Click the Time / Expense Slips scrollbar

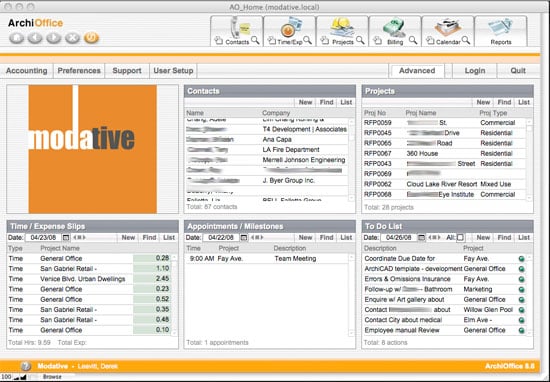(174, 294)
